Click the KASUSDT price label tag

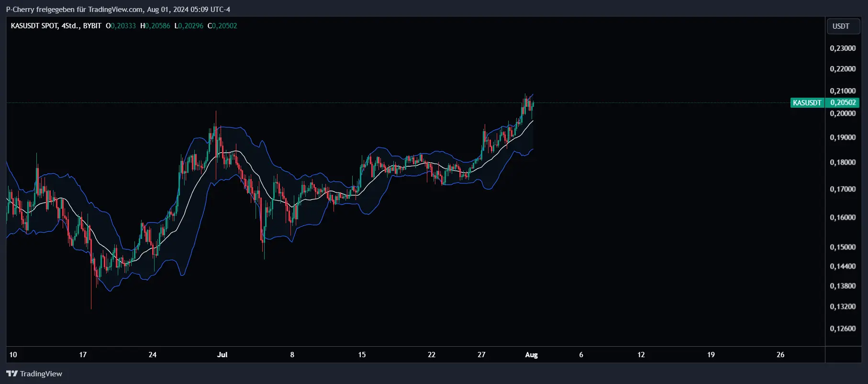coord(807,102)
